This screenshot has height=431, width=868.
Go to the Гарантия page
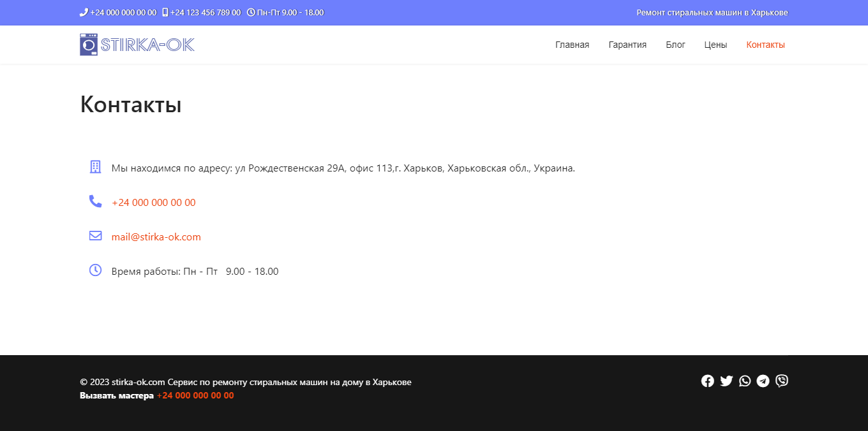[x=627, y=45]
